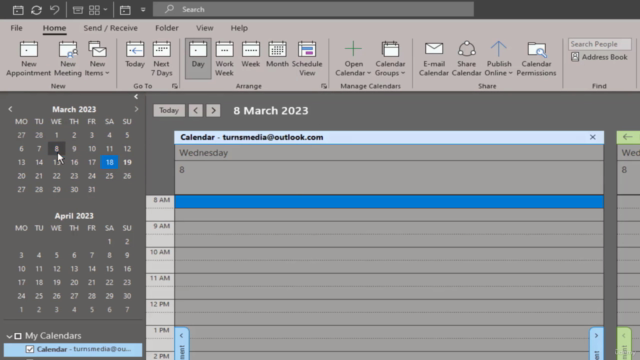Go to previous day arrow

[x=196, y=110]
